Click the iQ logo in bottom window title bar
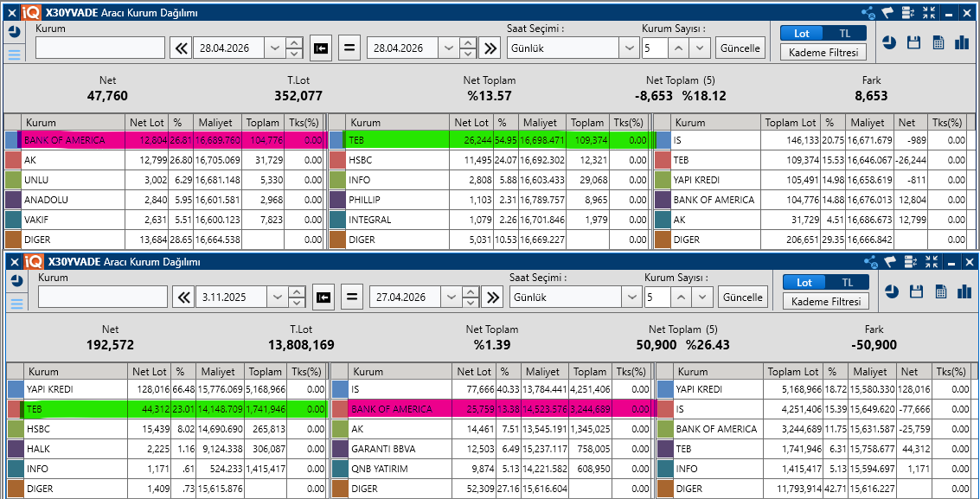This screenshot has height=499, width=980. pyautogui.click(x=34, y=262)
